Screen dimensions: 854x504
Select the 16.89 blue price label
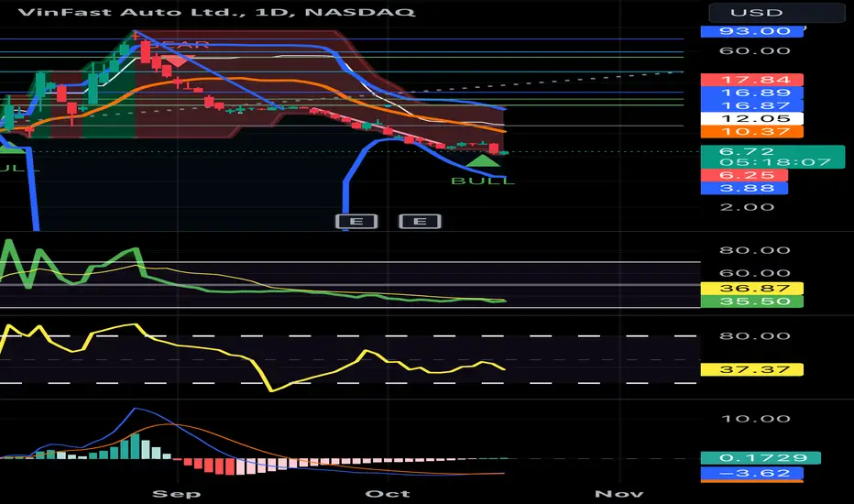(x=752, y=93)
